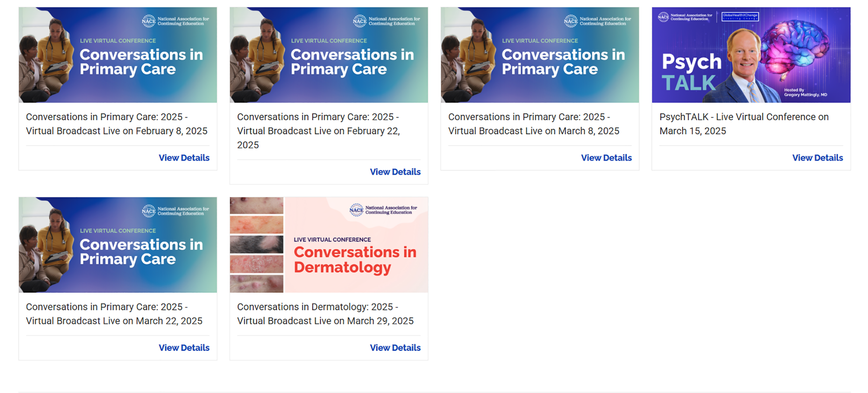Click the GlobalHealthXChange logo on the PsychTALK banner
This screenshot has width=868, height=393.
pyautogui.click(x=740, y=17)
